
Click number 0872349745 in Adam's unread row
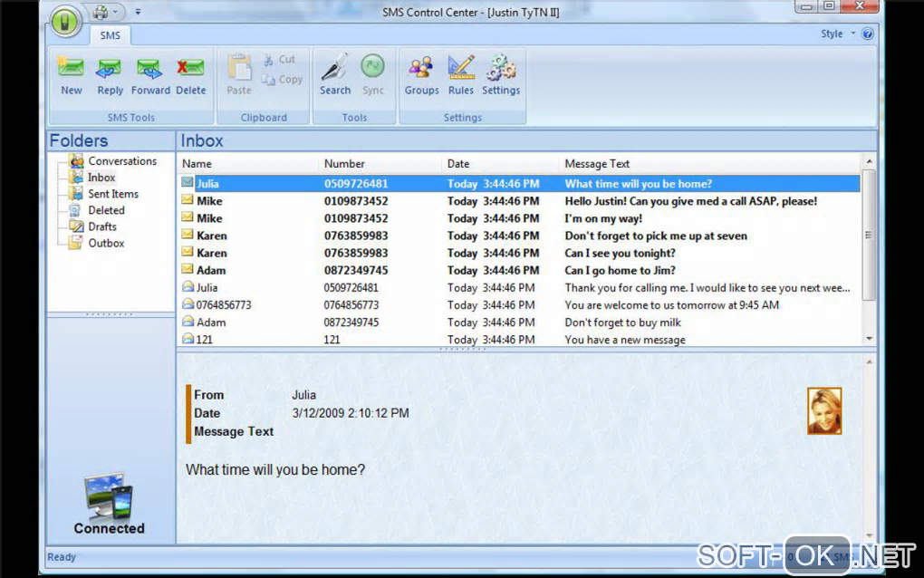point(356,271)
